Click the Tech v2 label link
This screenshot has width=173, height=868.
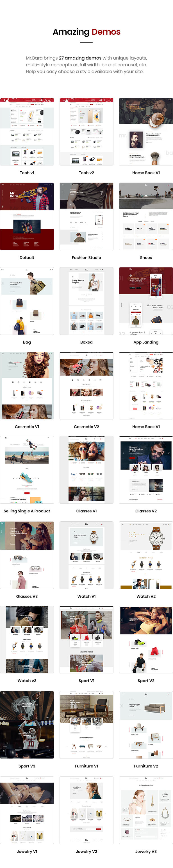pos(86,172)
